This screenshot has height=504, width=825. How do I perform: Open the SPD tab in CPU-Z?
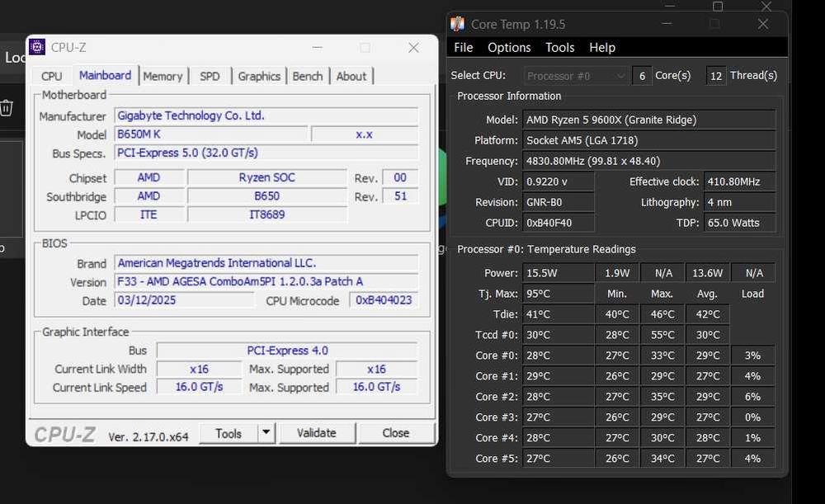tap(210, 76)
